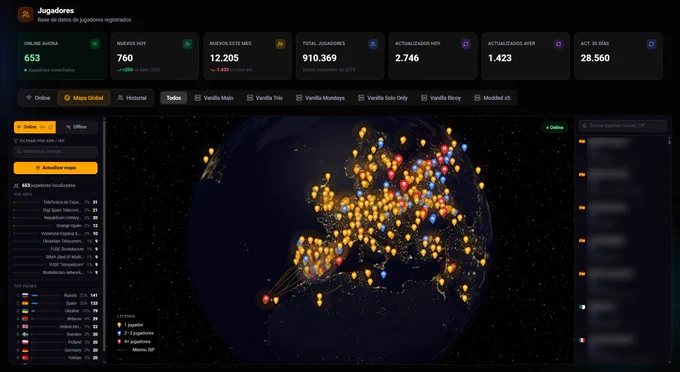Click the 1 jugador legend entry
The height and width of the screenshot is (372, 680).
click(131, 325)
